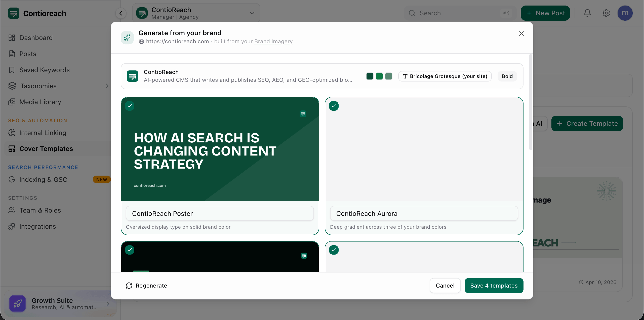The width and height of the screenshot is (644, 320).
Task: Click the Cover Templates layout icon
Action: [x=12, y=149]
